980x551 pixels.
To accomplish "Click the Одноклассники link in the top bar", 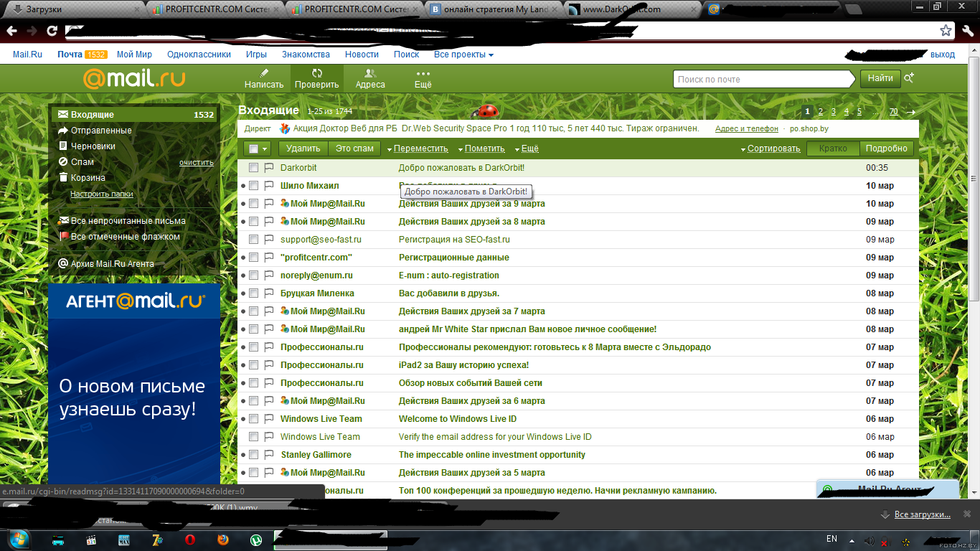I will (199, 55).
